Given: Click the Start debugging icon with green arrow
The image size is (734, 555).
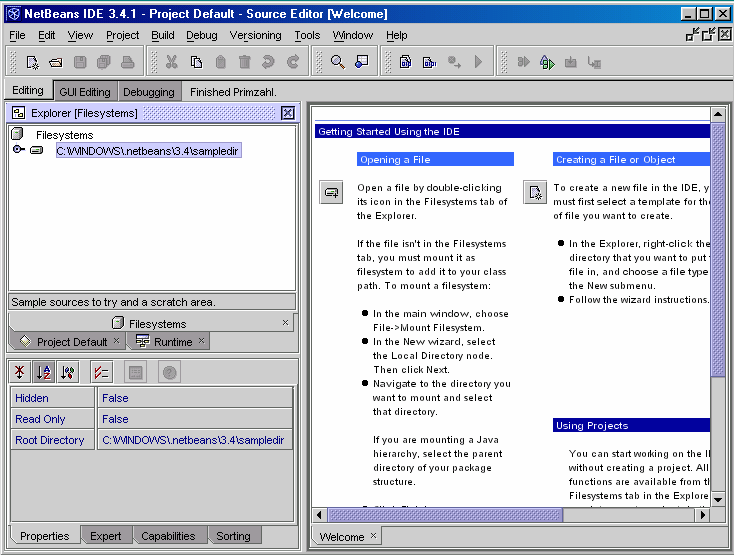Looking at the screenshot, I should point(547,62).
